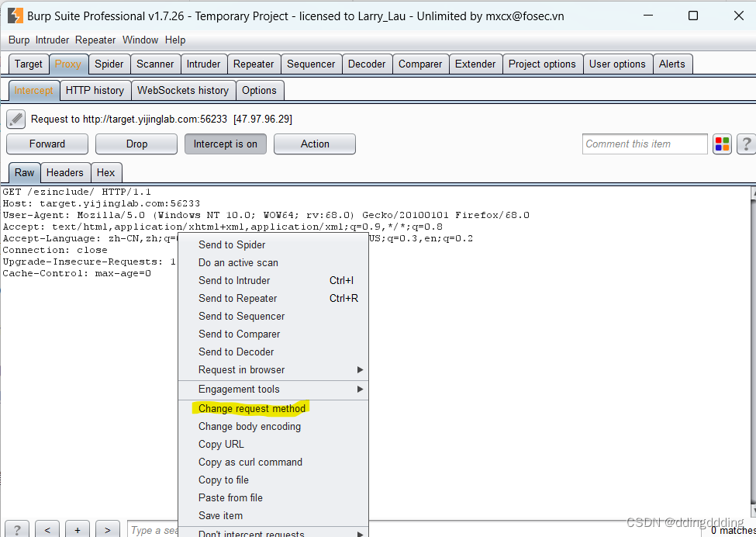This screenshot has width=756, height=537.
Task: Click the previous match '<' button
Action: (x=47, y=529)
